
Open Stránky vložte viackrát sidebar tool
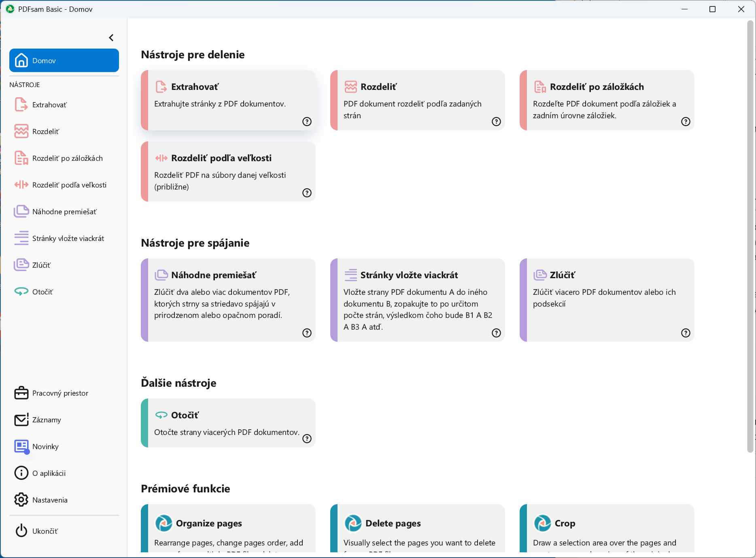pos(68,239)
